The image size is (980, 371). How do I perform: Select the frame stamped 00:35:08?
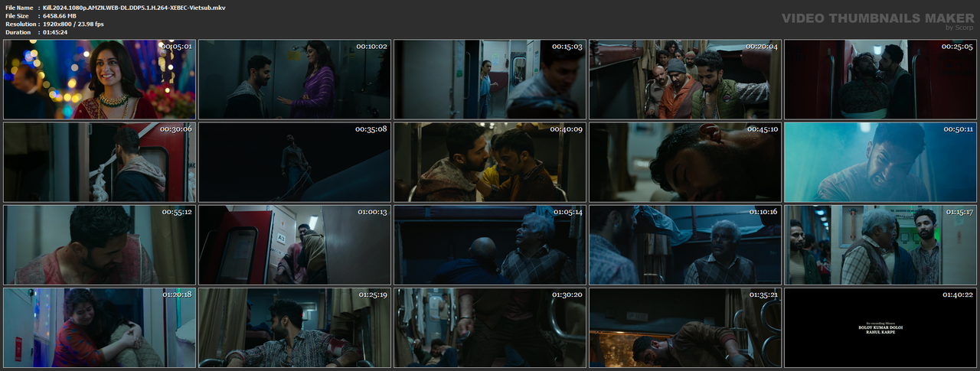tap(295, 162)
